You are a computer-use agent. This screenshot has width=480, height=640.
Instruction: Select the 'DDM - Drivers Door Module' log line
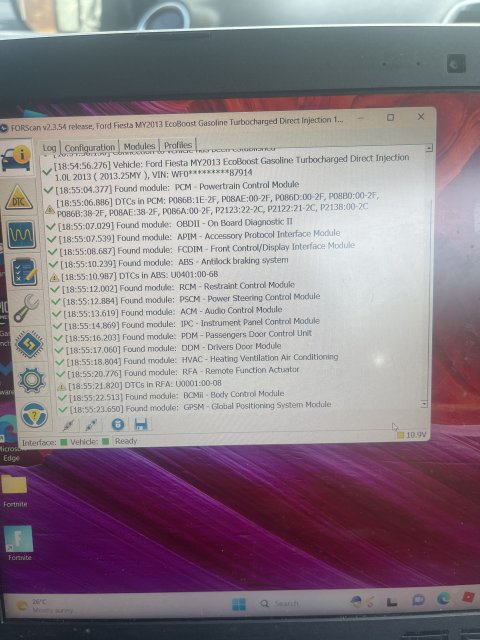[169, 348]
